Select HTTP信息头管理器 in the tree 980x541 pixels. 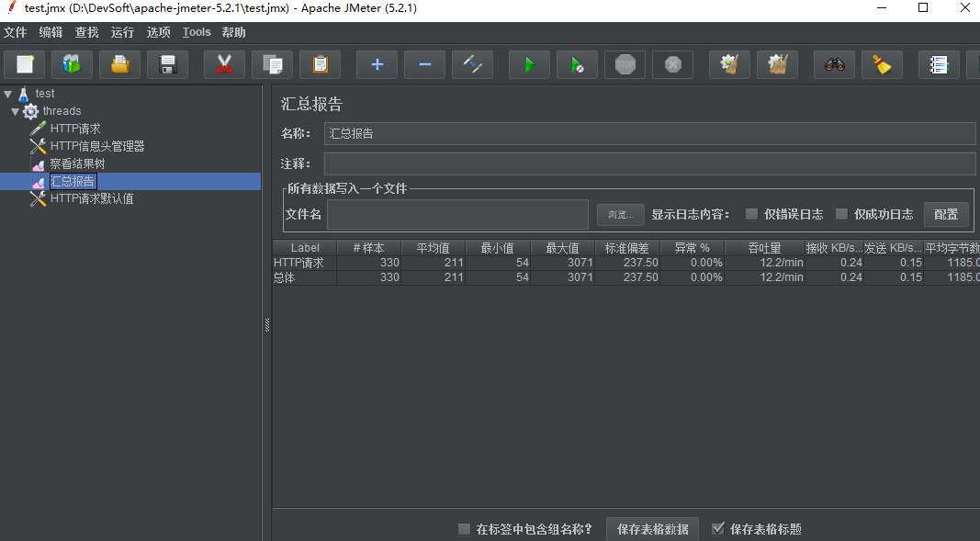[x=97, y=146]
